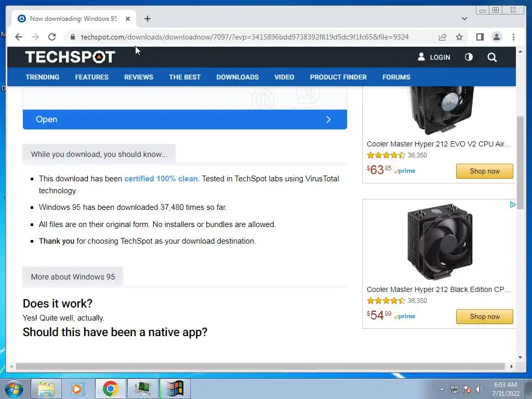Go back with the browser back arrow
Screen dimensions: 532x399
[x=19, y=37]
